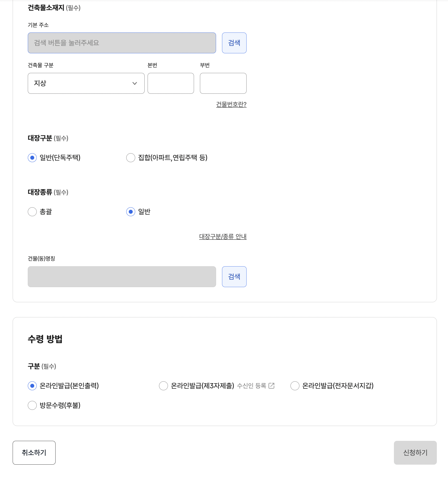Select 온라인발급(전자문서지갑) radio option
Viewport: 448px width, 481px height.
click(x=295, y=386)
